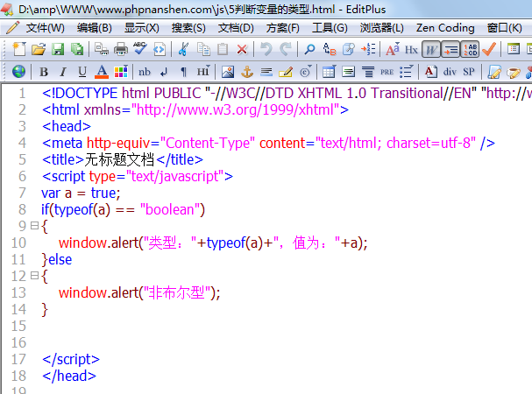
Task: Save the file with the floppy disk icon
Action: 58,50
